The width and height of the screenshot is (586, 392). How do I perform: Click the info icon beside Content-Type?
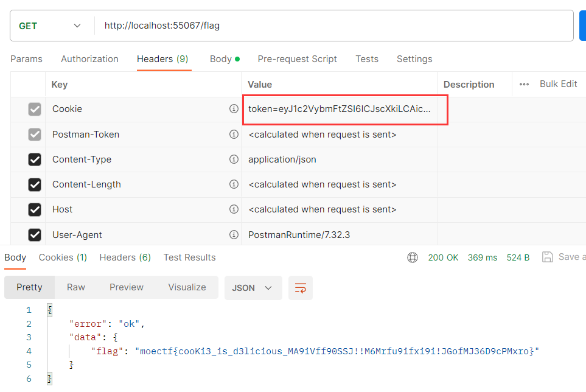[234, 159]
